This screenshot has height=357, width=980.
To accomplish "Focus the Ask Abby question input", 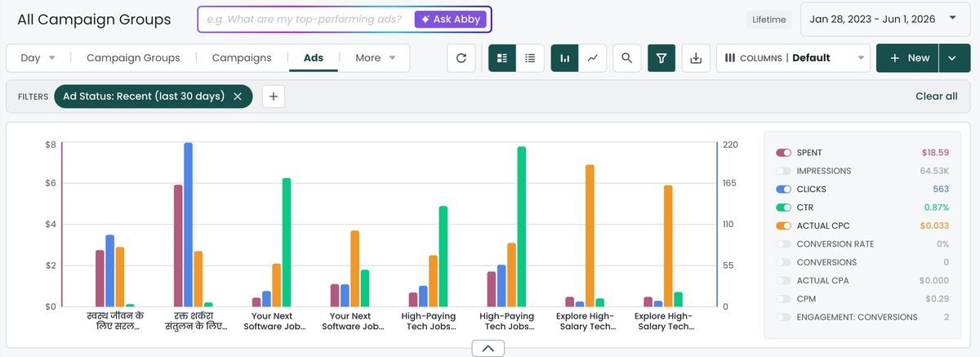I will (x=304, y=19).
